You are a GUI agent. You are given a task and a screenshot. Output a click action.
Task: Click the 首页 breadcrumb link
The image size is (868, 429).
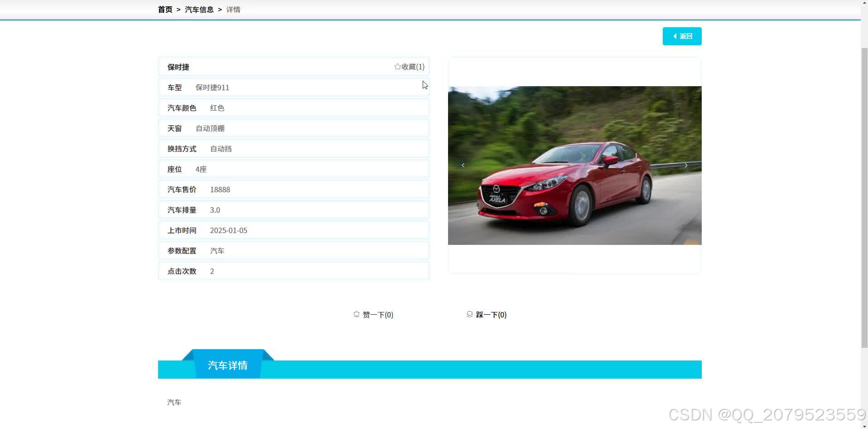click(x=165, y=10)
